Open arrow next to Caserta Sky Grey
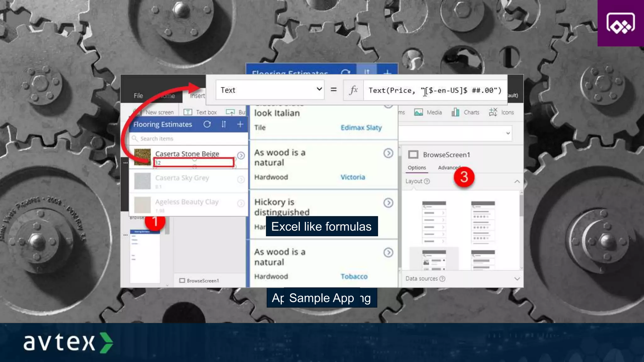The width and height of the screenshot is (644, 362). click(241, 179)
